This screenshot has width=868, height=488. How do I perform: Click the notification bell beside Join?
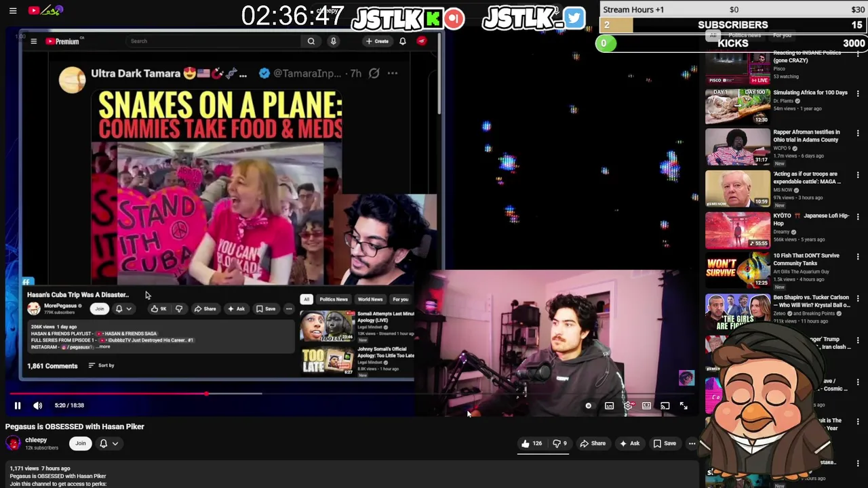[x=104, y=443]
